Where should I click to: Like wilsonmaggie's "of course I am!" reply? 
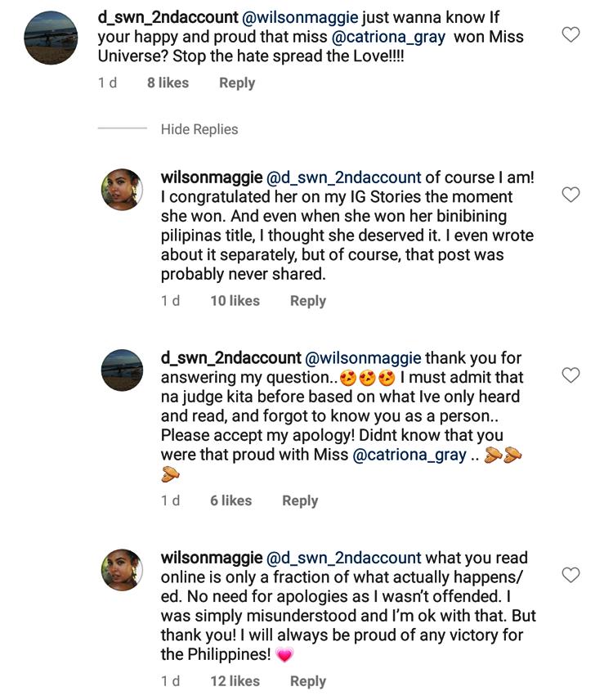click(x=571, y=195)
